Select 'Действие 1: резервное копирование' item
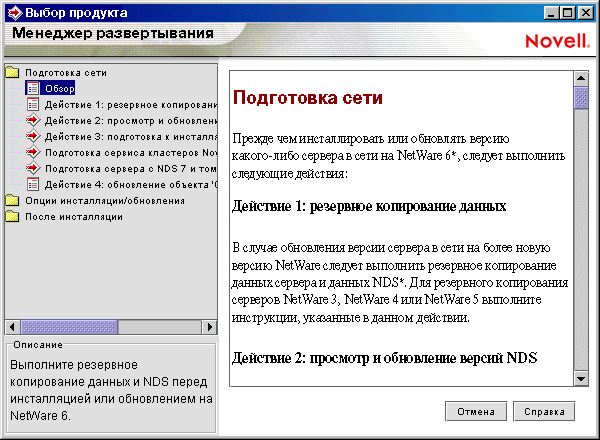The width and height of the screenshot is (600, 440). 131,104
